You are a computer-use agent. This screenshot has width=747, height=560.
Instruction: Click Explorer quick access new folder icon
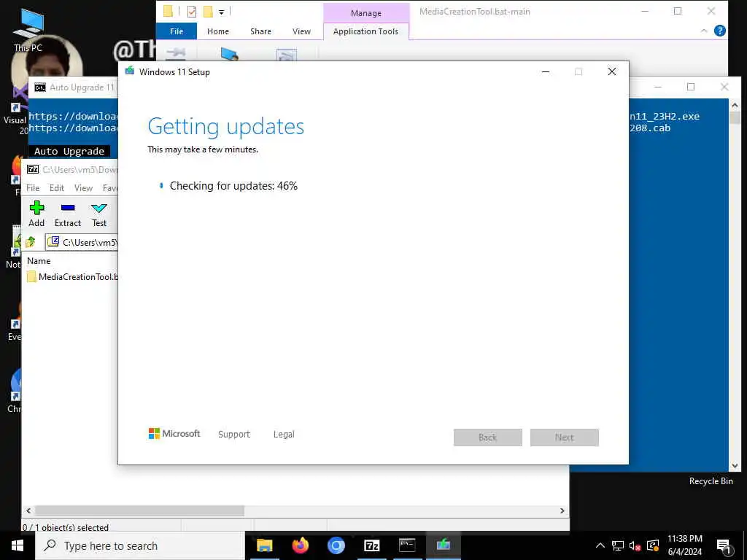point(208,12)
